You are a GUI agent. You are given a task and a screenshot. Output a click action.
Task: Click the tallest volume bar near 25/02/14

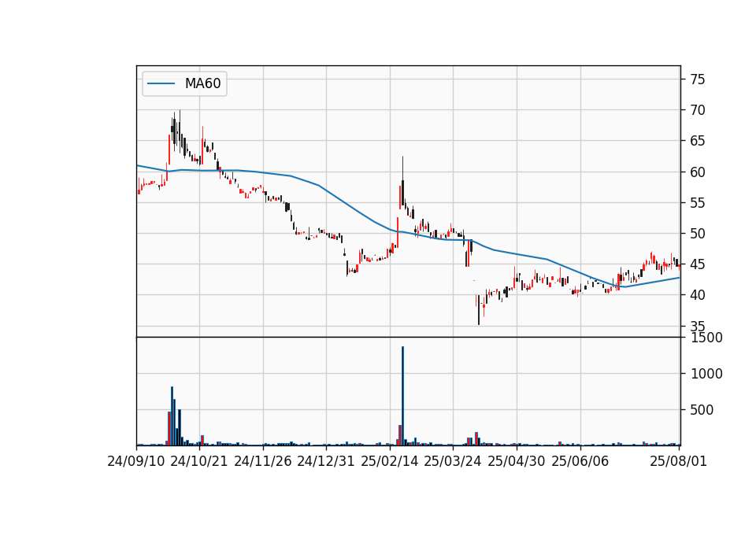pos(402,396)
